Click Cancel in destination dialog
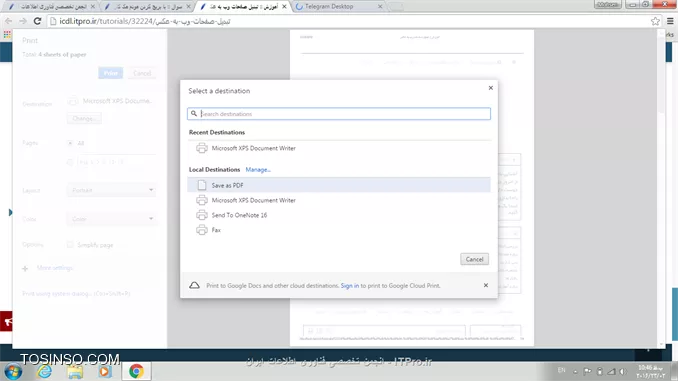This screenshot has height=381, width=678. (x=474, y=259)
